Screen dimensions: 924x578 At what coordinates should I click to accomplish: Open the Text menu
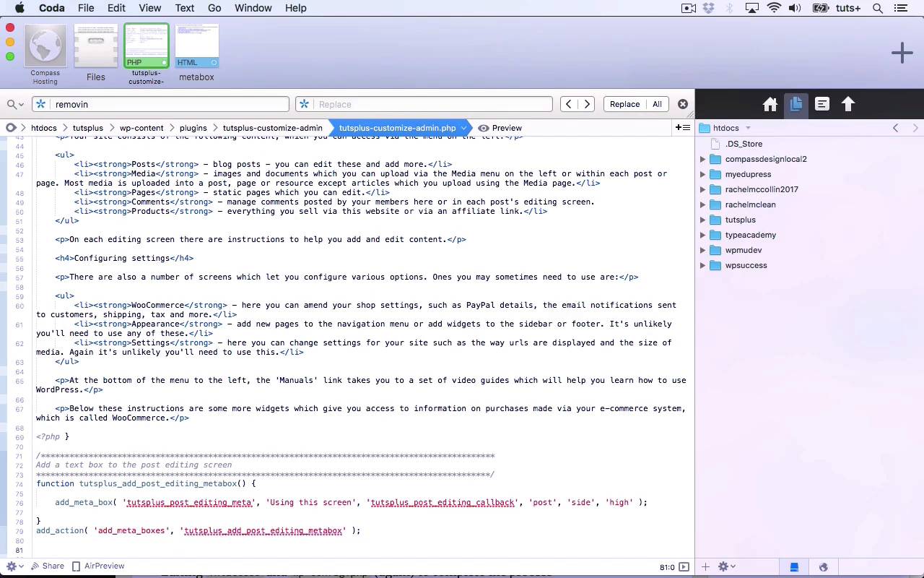(185, 8)
